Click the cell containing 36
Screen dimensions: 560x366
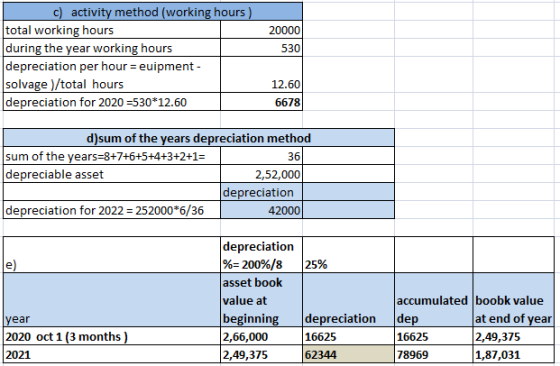pyautogui.click(x=261, y=156)
